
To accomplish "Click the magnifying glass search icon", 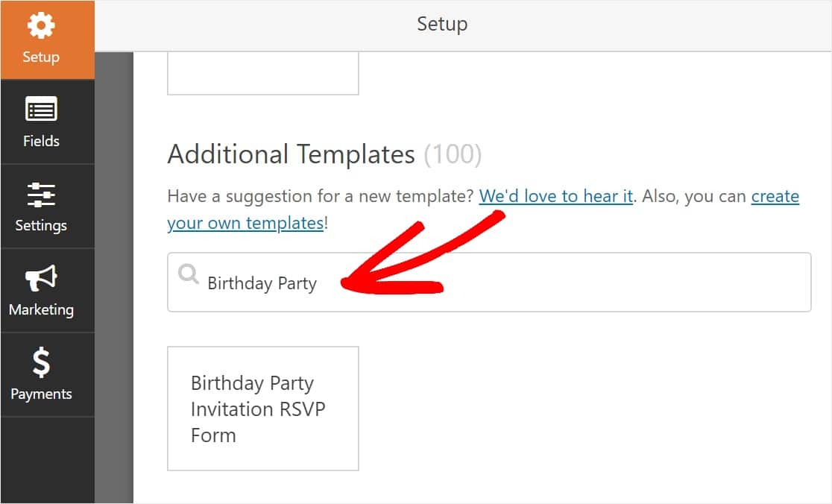I will click(x=189, y=275).
